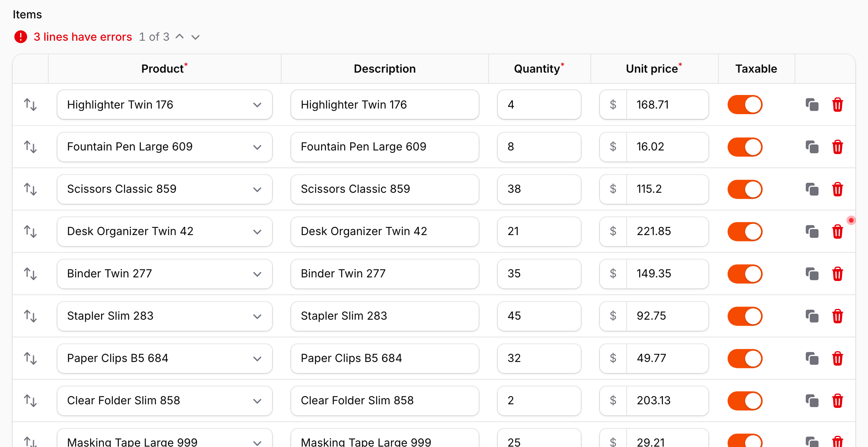Click the '3 lines have errors' message
The image size is (868, 447).
pos(83,37)
